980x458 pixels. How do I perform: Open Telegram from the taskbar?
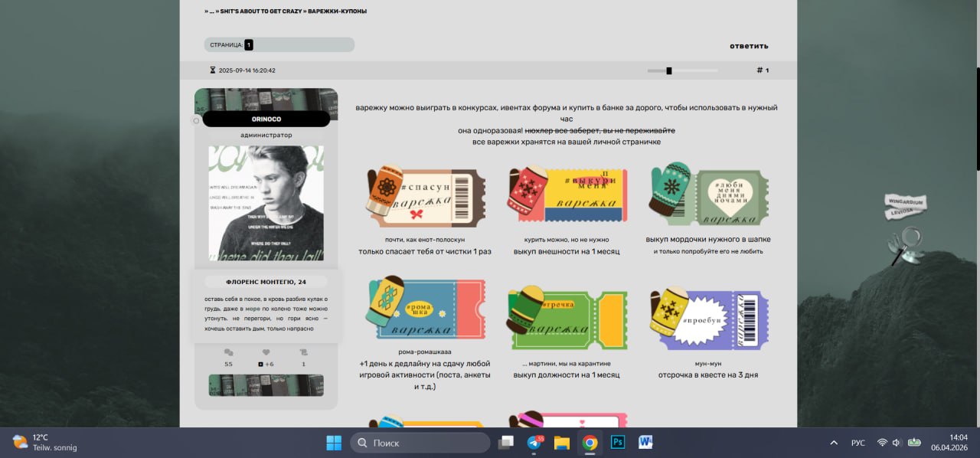coord(534,442)
